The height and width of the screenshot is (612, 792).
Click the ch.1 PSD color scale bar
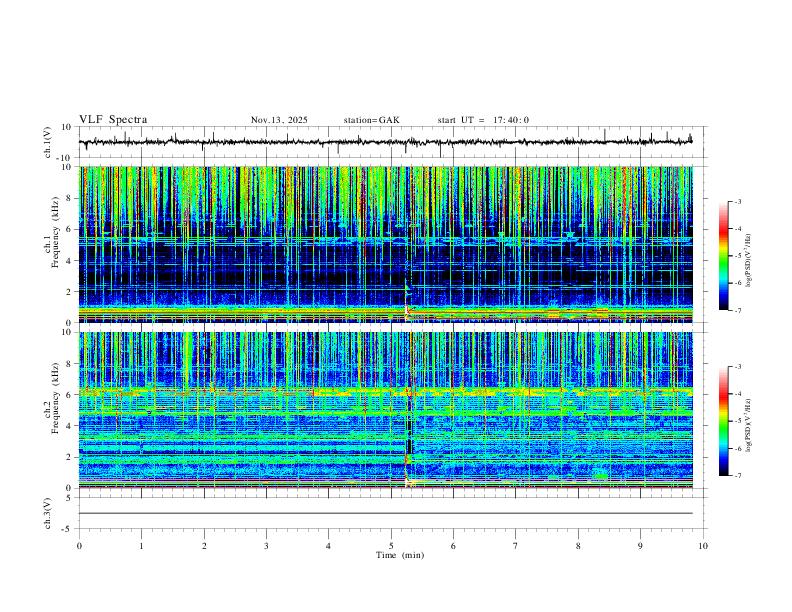(724, 256)
